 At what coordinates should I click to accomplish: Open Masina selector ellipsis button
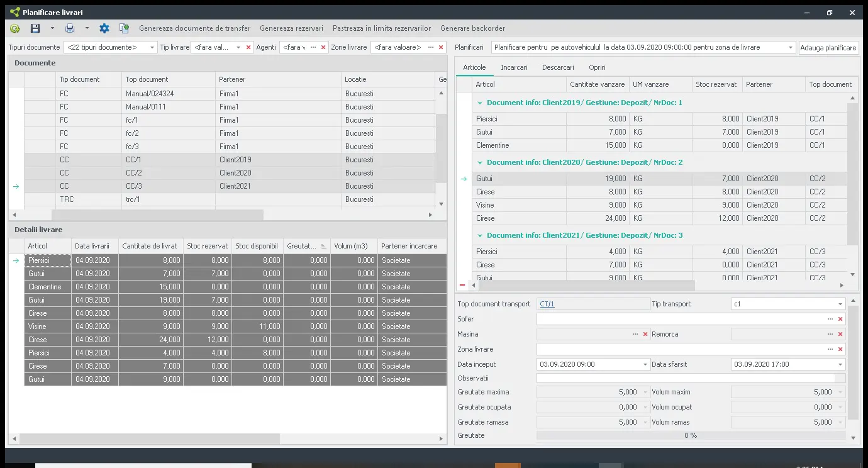(x=635, y=334)
